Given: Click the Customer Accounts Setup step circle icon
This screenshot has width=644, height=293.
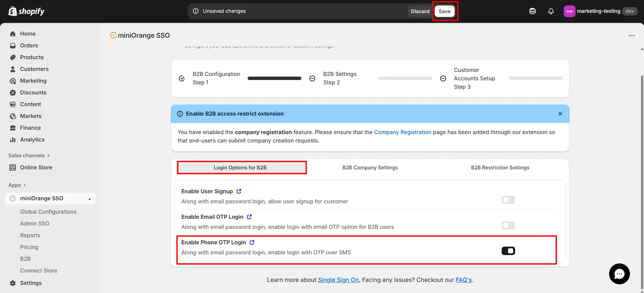Looking at the screenshot, I should [443, 78].
